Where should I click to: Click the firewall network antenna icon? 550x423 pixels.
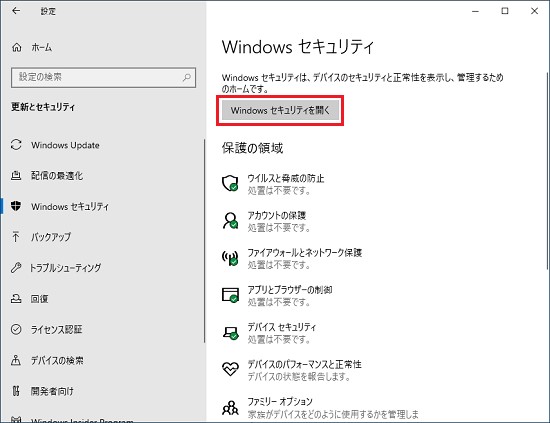pos(230,257)
